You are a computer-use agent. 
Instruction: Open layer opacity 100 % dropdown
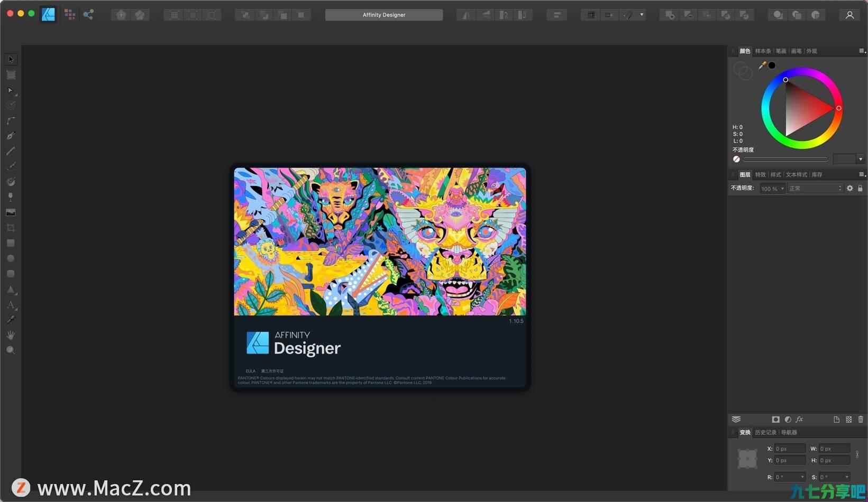pyautogui.click(x=772, y=189)
